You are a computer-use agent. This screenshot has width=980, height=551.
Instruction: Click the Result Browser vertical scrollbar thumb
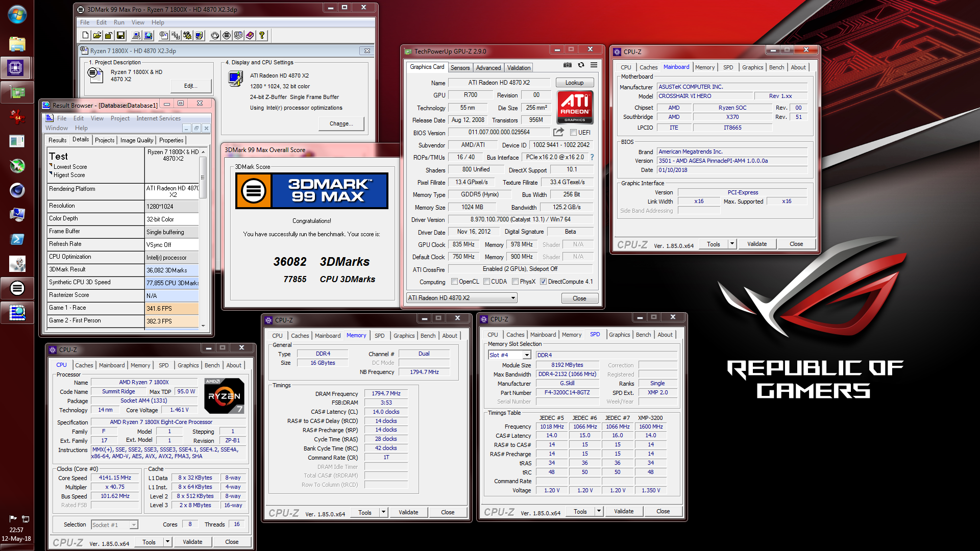click(x=203, y=178)
